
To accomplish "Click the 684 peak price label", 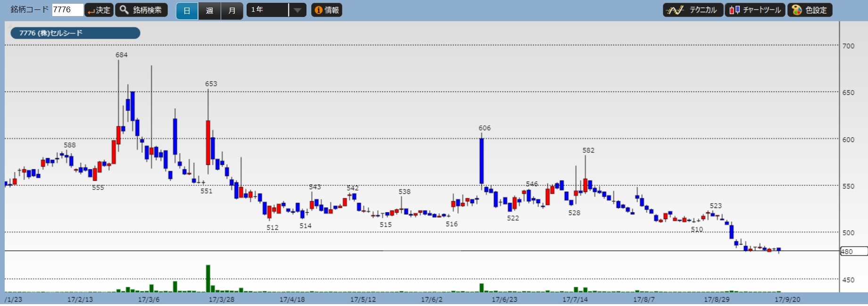I will 122,55.
